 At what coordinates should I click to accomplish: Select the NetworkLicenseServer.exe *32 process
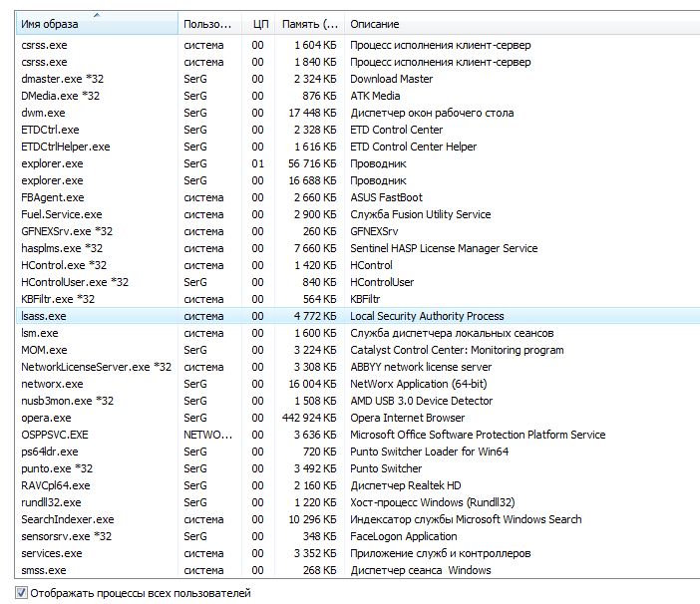[x=358, y=367]
